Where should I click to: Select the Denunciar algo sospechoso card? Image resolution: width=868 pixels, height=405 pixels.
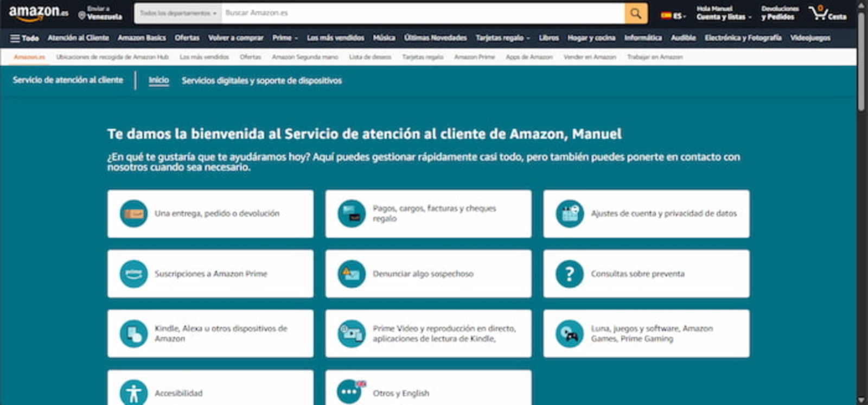pos(429,274)
